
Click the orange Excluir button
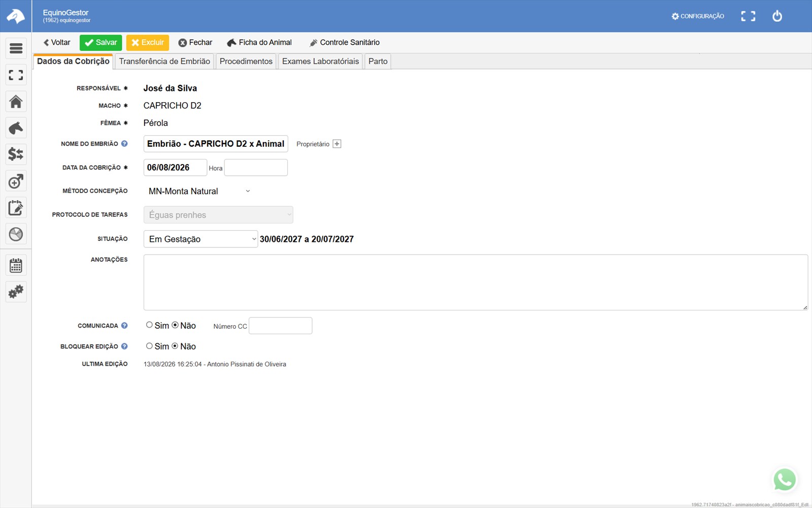tap(148, 43)
